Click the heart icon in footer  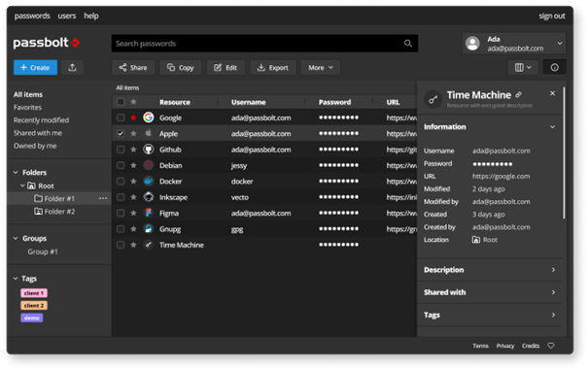coord(551,346)
